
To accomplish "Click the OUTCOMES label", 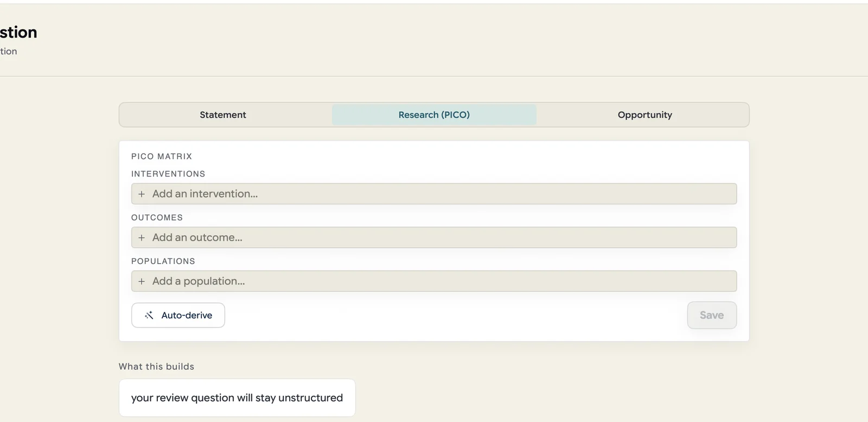I will pyautogui.click(x=157, y=217).
